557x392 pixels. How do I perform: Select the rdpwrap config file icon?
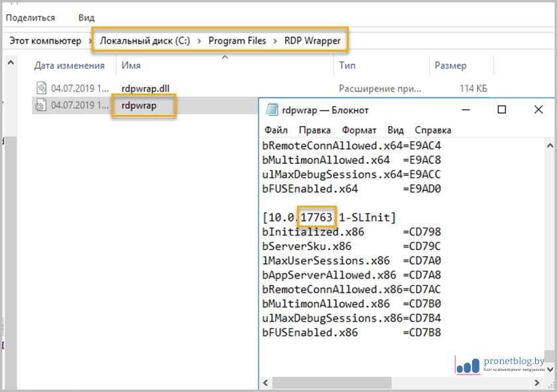pos(40,105)
